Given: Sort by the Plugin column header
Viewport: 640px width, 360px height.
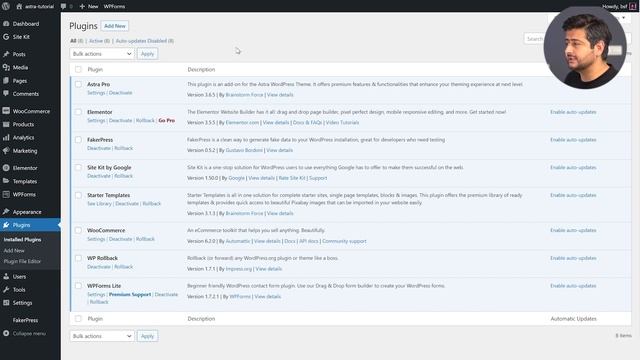Looking at the screenshot, I should 95,69.
